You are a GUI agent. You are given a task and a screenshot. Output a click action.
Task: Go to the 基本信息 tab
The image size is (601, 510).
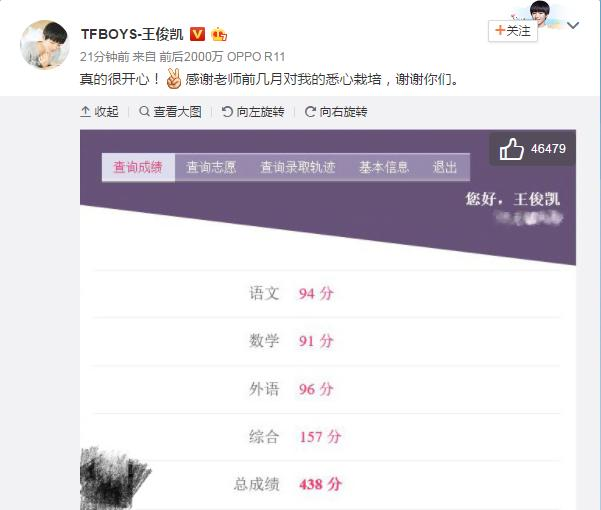384,167
